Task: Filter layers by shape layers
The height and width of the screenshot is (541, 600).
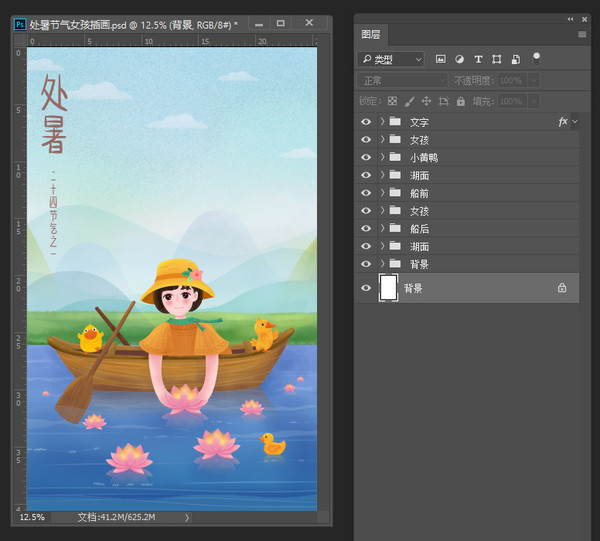Action: click(x=497, y=59)
